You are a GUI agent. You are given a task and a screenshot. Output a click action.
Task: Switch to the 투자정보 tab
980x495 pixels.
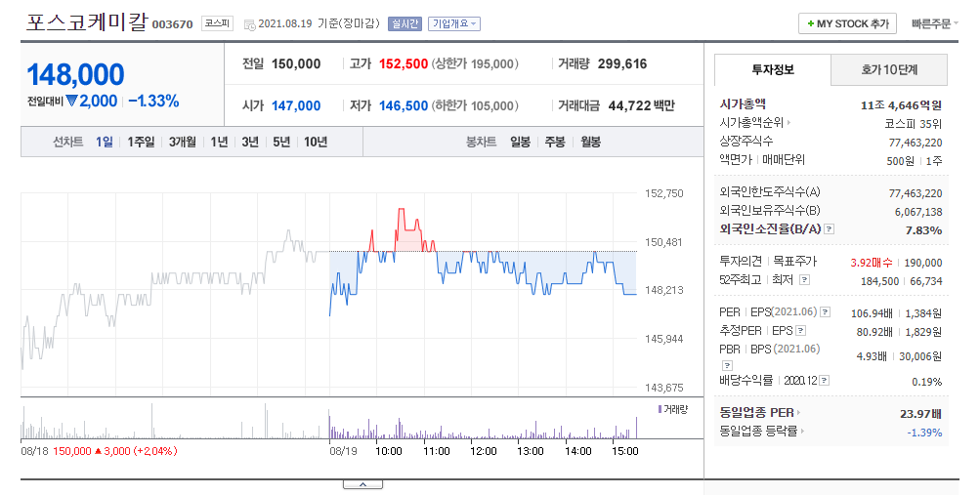point(773,70)
